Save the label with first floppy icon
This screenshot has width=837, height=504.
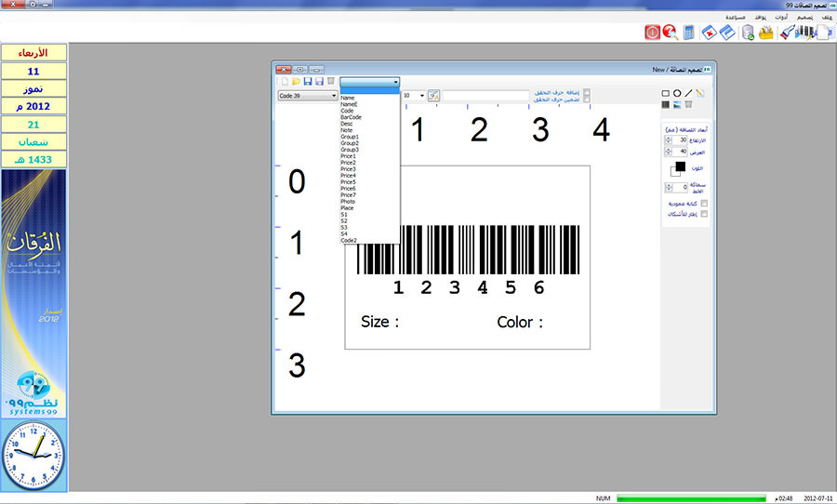(x=308, y=81)
